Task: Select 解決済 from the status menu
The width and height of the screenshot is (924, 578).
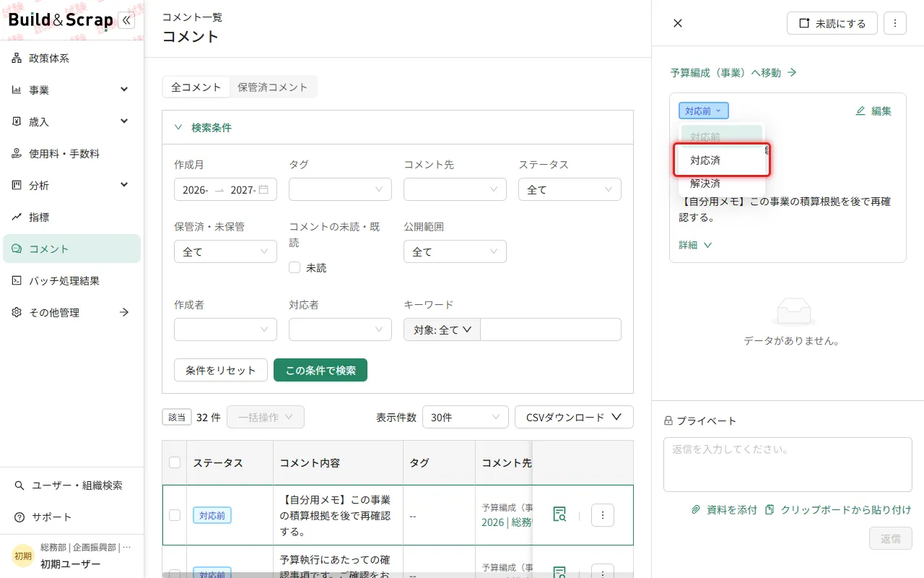Action: pyautogui.click(x=722, y=184)
